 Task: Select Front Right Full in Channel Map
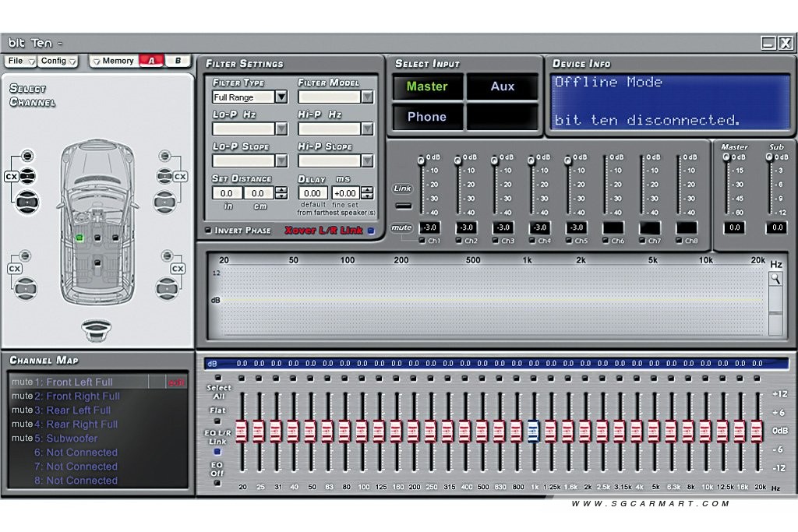[83, 396]
